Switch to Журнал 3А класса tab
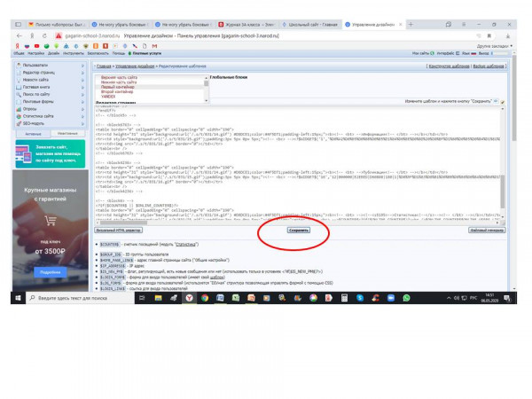Viewport: 532px width, 399px height. (x=246, y=25)
